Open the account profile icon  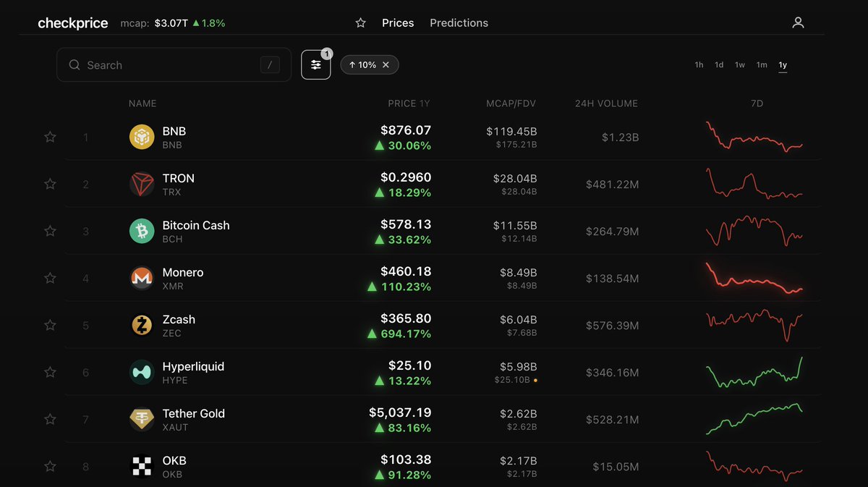[x=798, y=22]
